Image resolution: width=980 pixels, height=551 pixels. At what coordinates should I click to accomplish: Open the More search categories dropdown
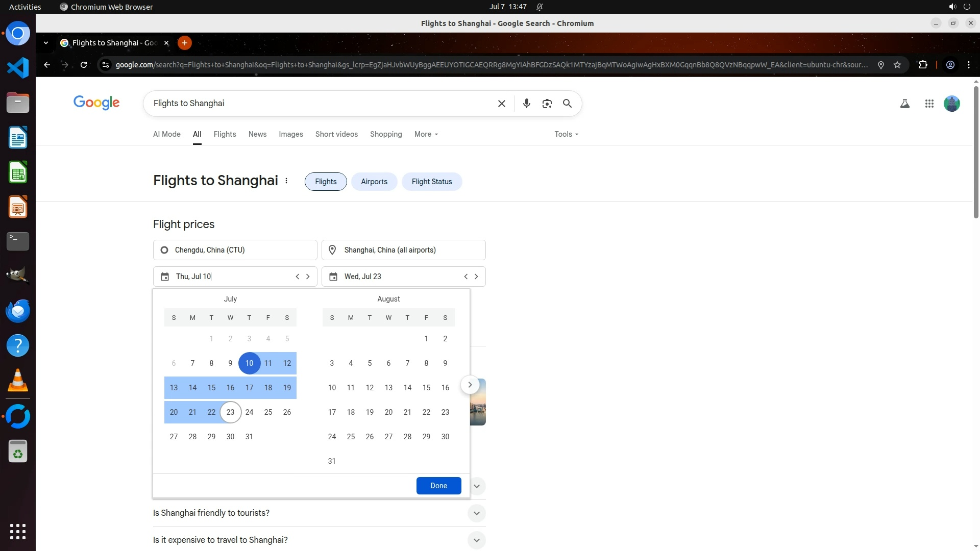tap(426, 134)
